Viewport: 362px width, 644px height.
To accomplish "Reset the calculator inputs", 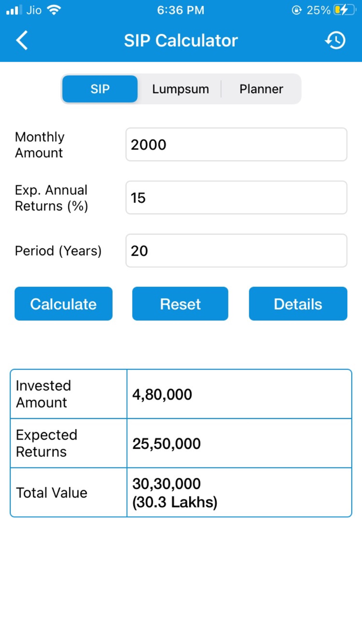I will [x=180, y=304].
